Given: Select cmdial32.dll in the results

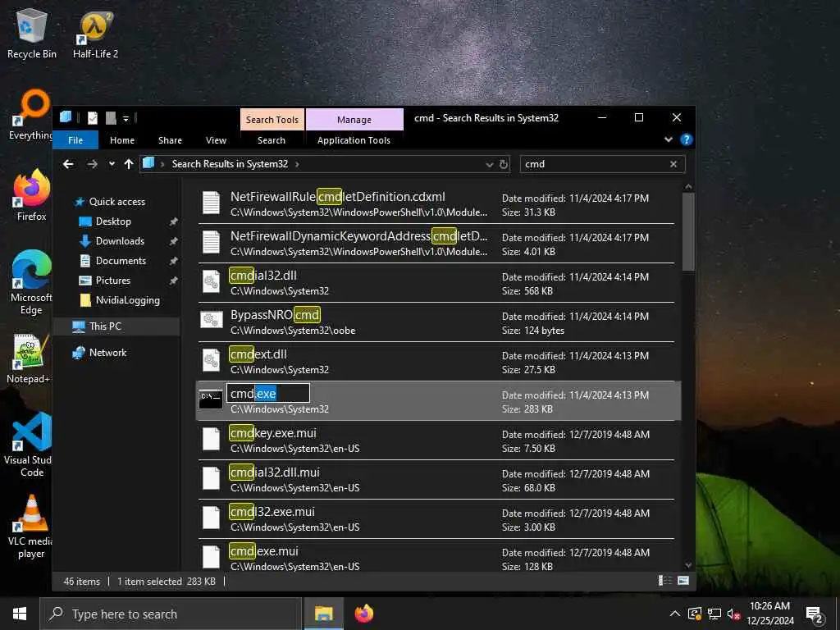Looking at the screenshot, I should pyautogui.click(x=436, y=283).
